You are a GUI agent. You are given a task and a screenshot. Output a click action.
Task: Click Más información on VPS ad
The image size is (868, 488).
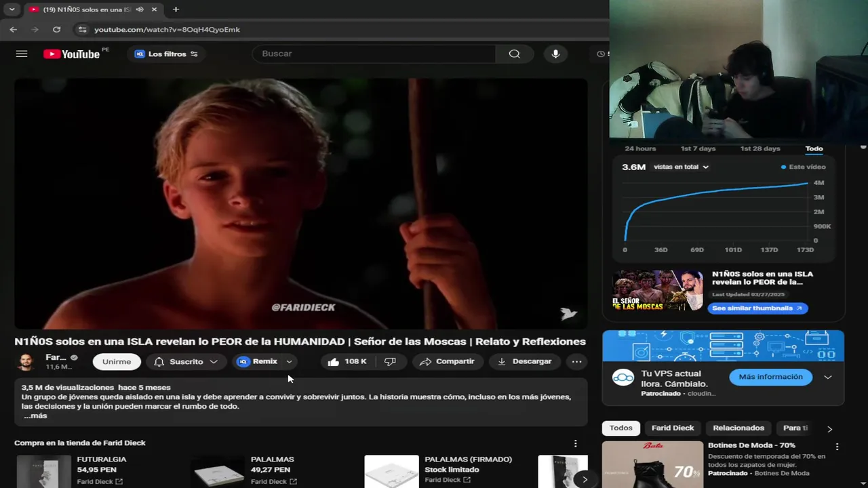tap(770, 377)
